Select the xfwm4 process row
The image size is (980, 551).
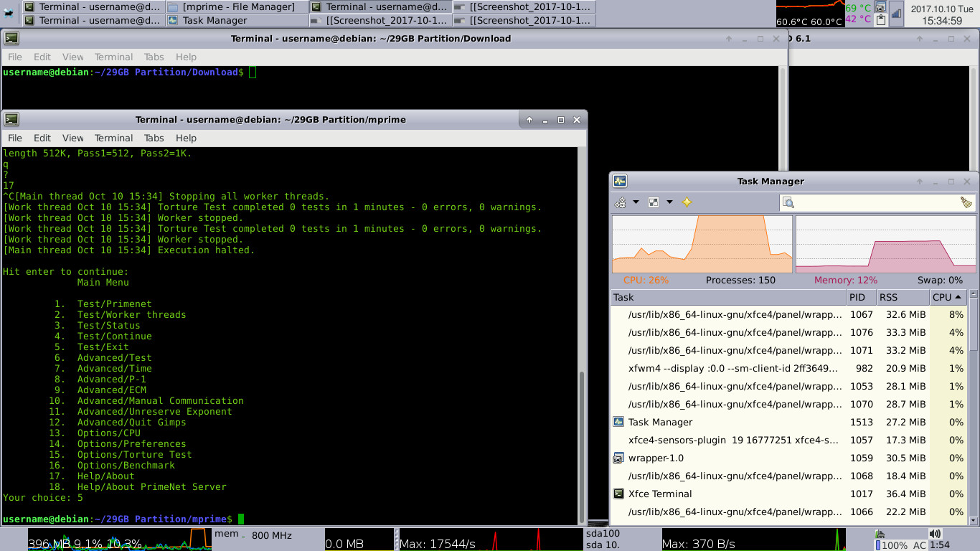(732, 368)
